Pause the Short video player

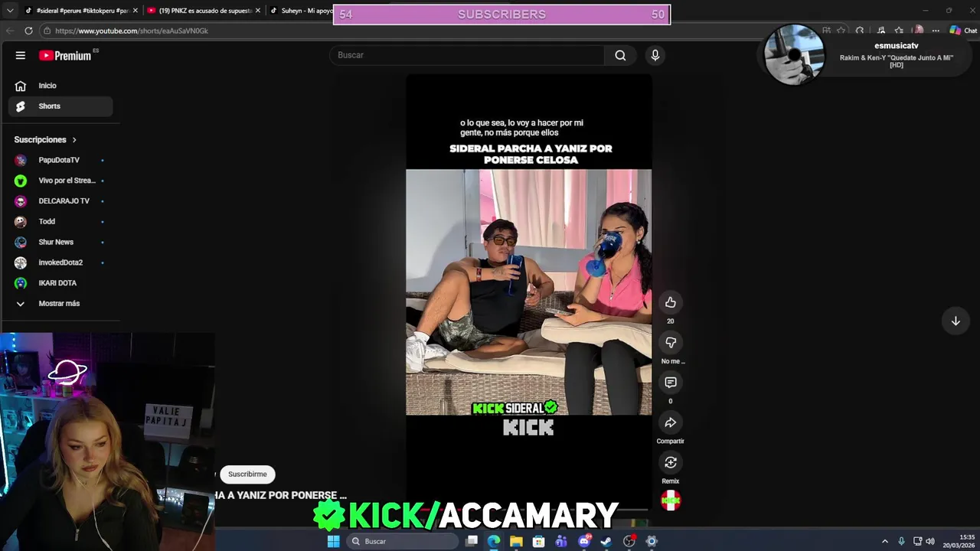[x=528, y=292]
